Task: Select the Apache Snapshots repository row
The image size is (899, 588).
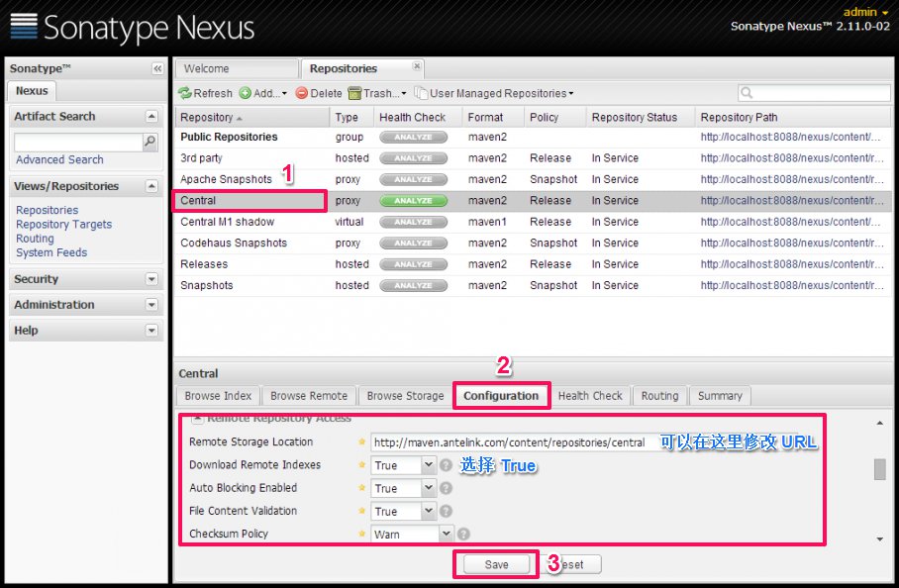Action: 533,179
